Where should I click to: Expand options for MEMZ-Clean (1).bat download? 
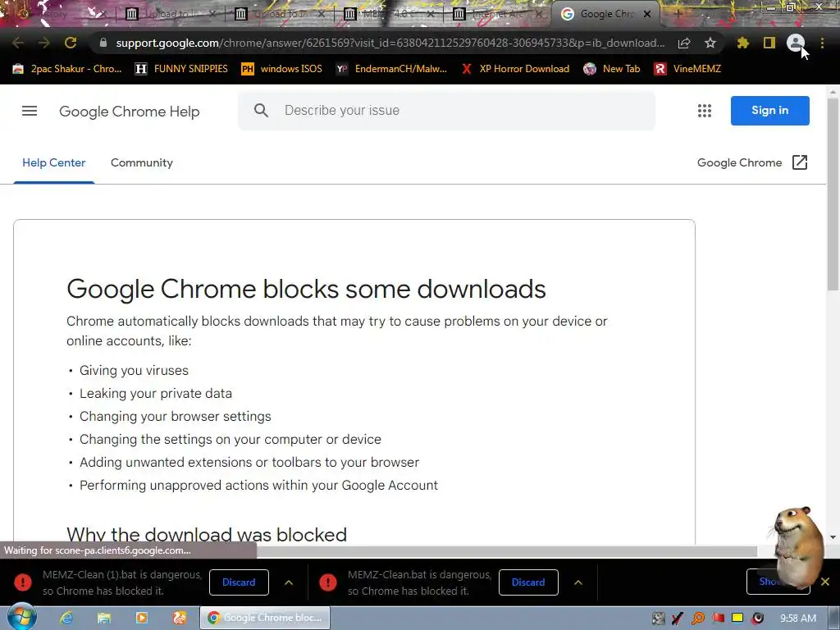click(x=289, y=582)
